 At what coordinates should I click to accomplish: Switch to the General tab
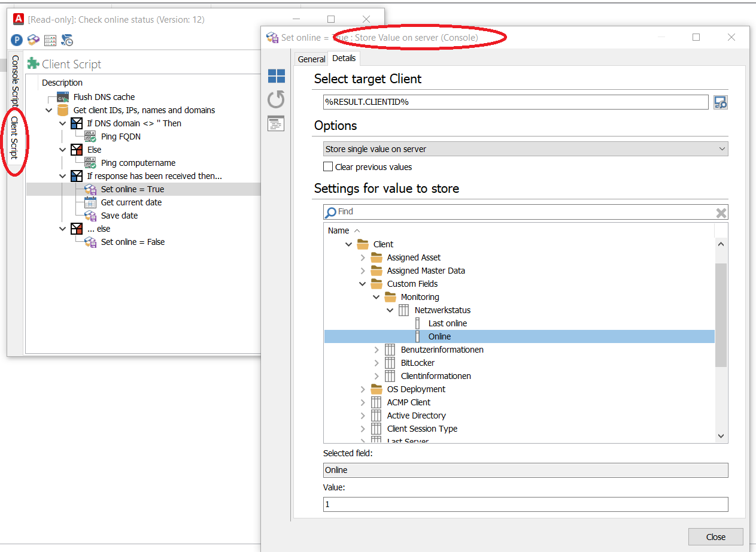311,59
